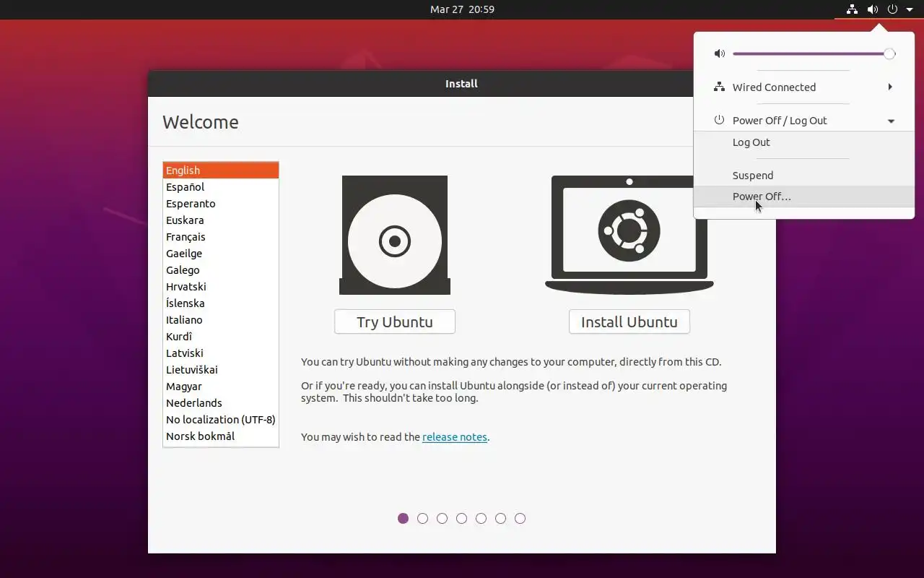This screenshot has height=578, width=924.
Task: Click the Install window title bar
Action: 462,84
